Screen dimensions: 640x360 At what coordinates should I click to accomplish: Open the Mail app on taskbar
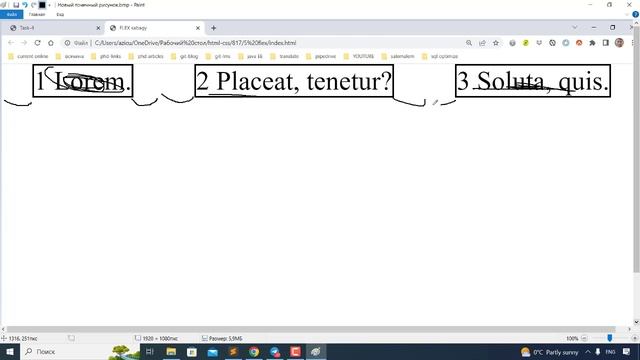213,351
